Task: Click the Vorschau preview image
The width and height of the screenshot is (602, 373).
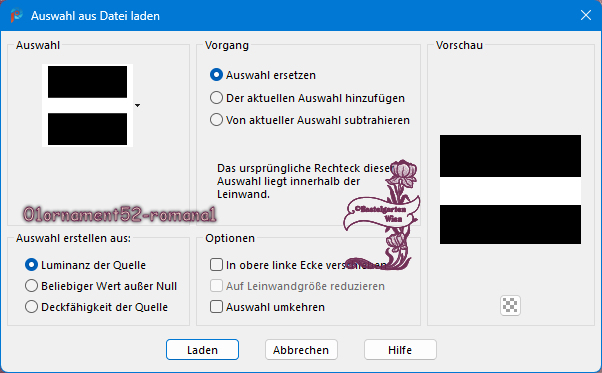Action: [x=510, y=190]
